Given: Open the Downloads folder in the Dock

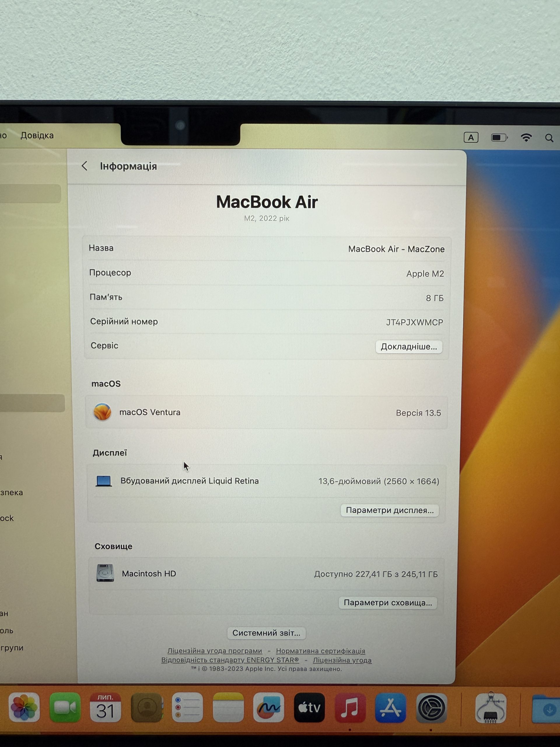Looking at the screenshot, I should [547, 708].
